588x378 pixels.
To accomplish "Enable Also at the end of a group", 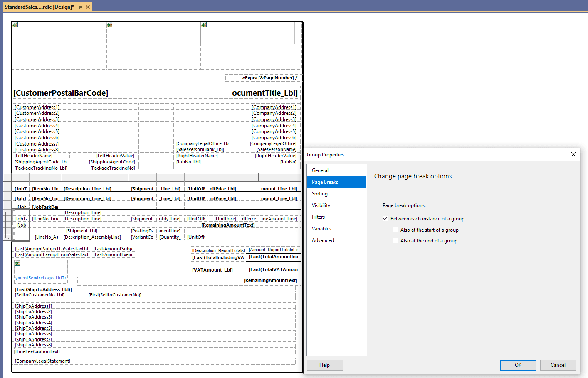I will click(x=395, y=241).
